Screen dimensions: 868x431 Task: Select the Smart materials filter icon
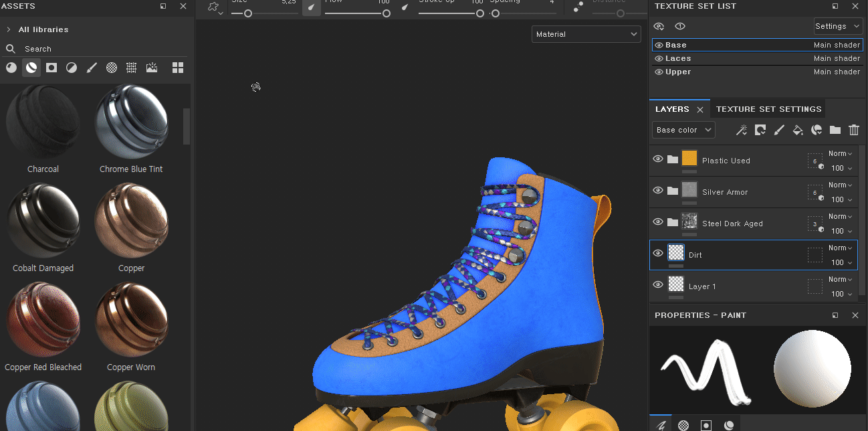[x=31, y=68]
